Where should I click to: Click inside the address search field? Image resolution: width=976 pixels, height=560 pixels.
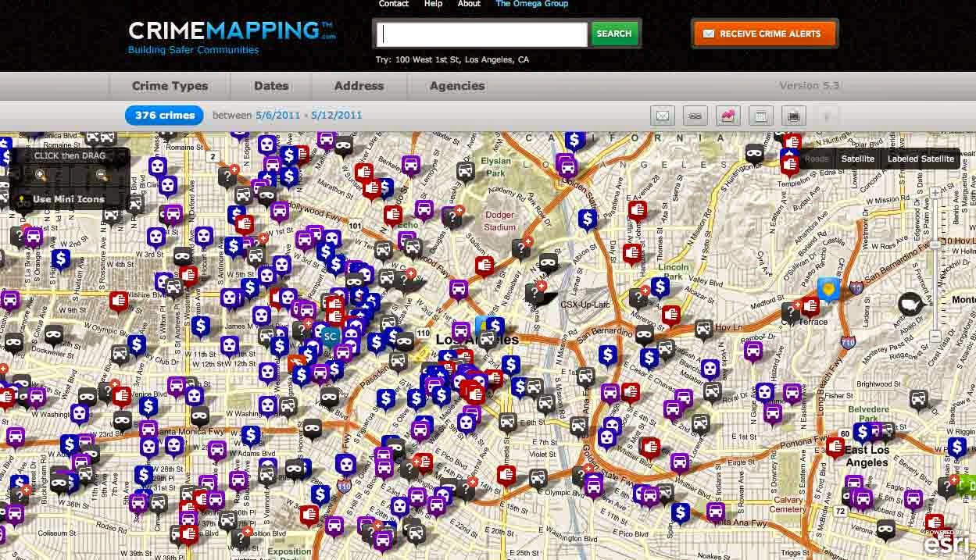point(481,34)
